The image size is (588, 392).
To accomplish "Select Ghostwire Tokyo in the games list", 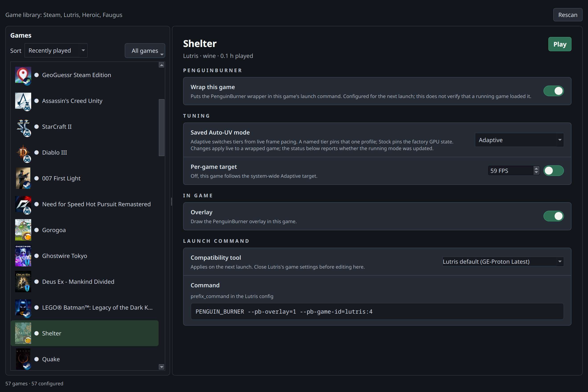I will click(x=84, y=256).
